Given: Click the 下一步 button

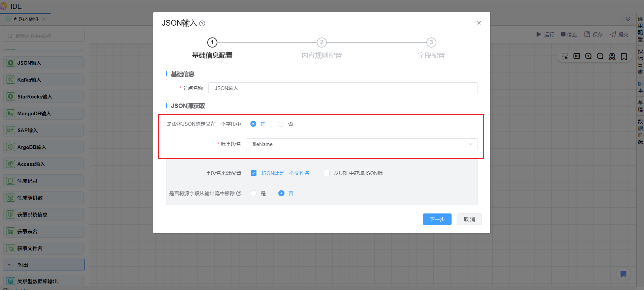Looking at the screenshot, I should point(437,220).
